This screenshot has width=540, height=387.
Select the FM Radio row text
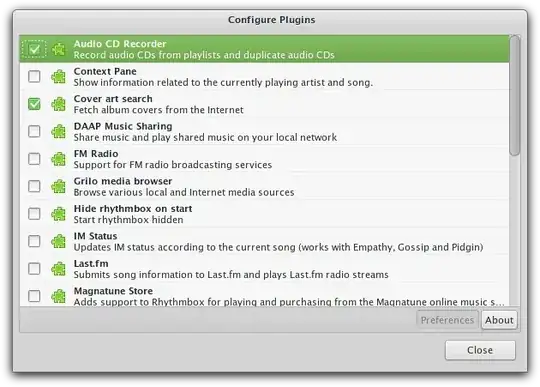(x=173, y=159)
